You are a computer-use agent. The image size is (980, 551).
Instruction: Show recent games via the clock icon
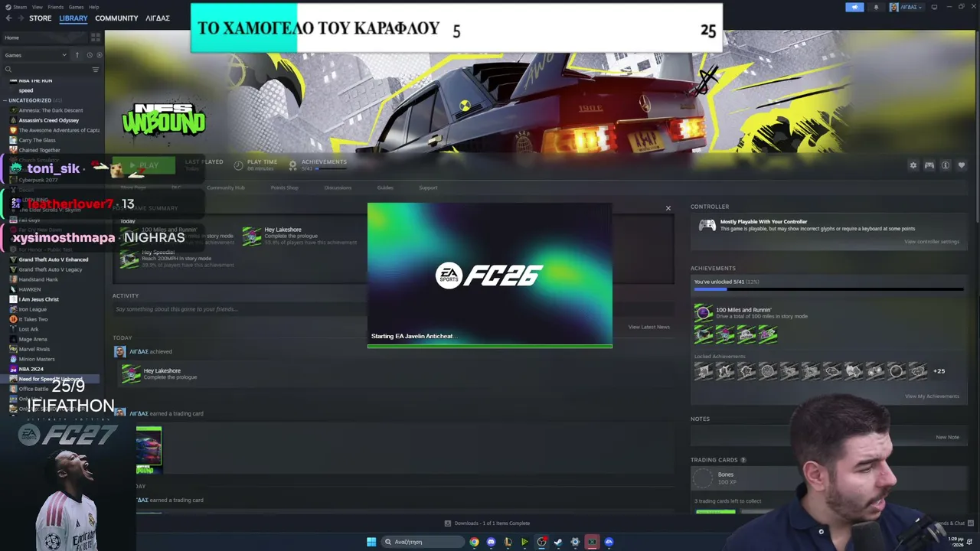90,55
